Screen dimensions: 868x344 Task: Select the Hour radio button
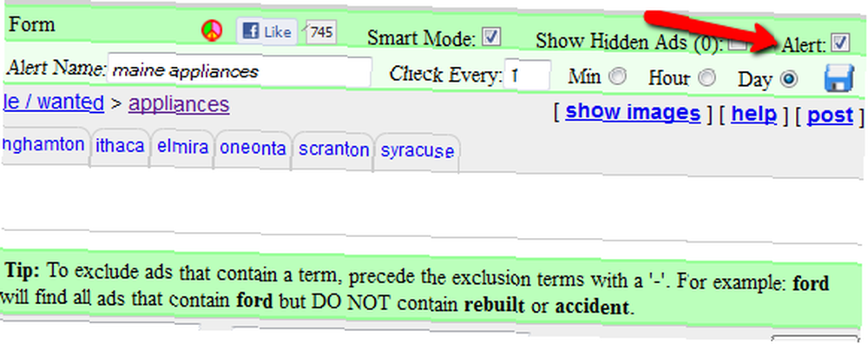[x=707, y=78]
